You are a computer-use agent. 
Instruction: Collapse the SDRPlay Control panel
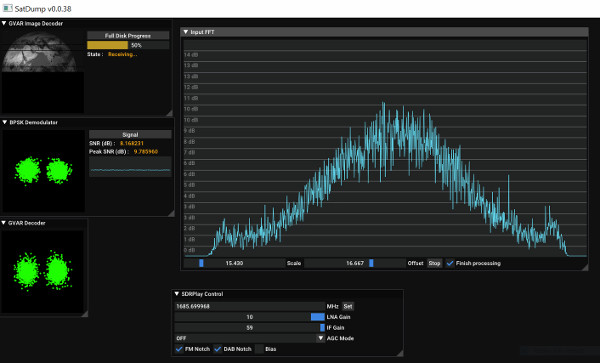point(177,294)
